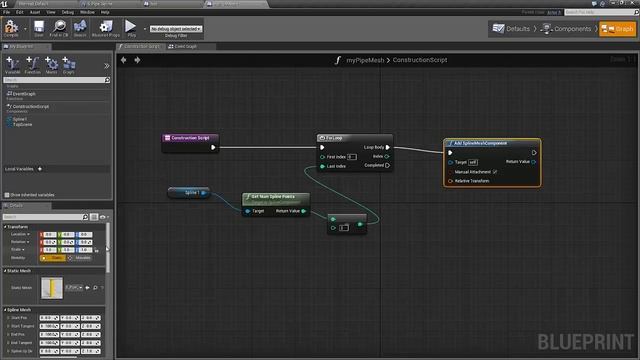This screenshot has width=640, height=360.
Task: Click For Loop's Index output pin
Action: pos(387,156)
